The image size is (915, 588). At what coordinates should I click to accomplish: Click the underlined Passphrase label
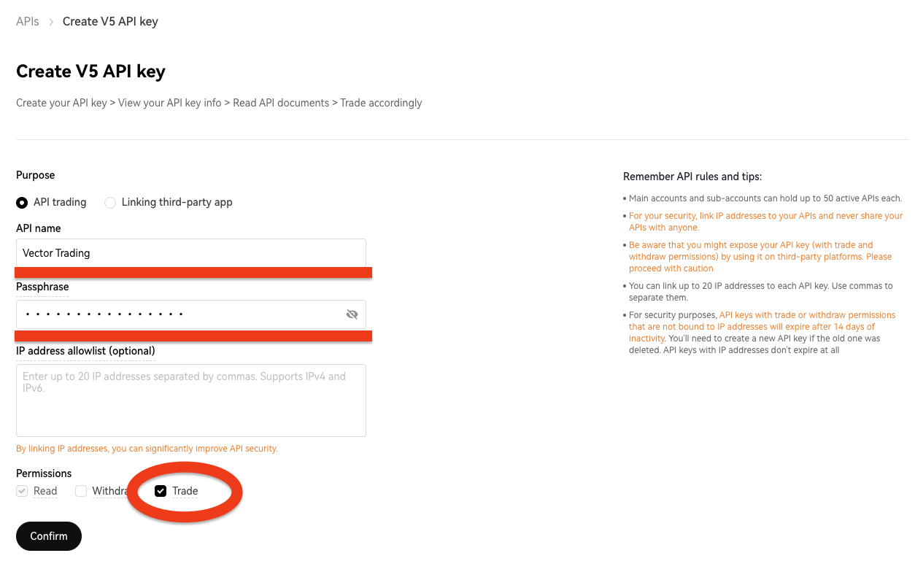tap(42, 287)
